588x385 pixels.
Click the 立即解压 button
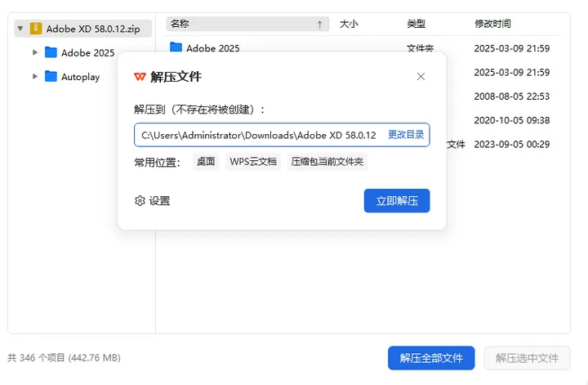397,201
